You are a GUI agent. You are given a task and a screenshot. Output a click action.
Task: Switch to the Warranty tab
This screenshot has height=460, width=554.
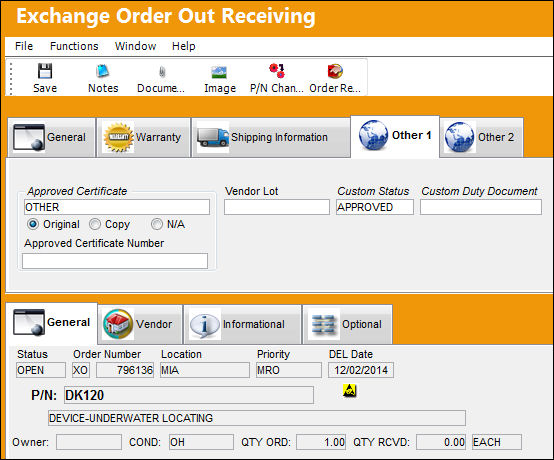tap(143, 137)
